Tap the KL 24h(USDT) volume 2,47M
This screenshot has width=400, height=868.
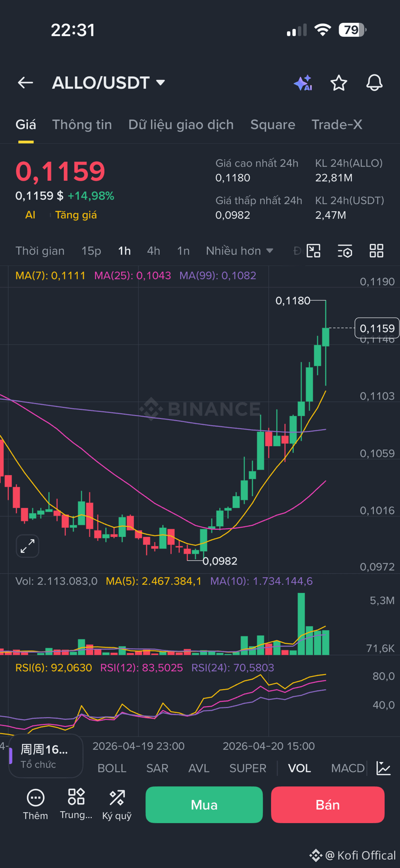coord(330,215)
